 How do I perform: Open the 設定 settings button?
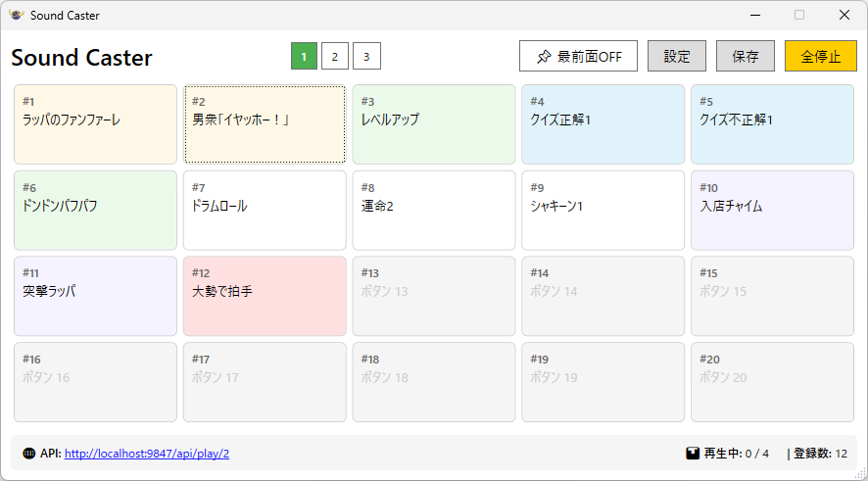pyautogui.click(x=676, y=56)
